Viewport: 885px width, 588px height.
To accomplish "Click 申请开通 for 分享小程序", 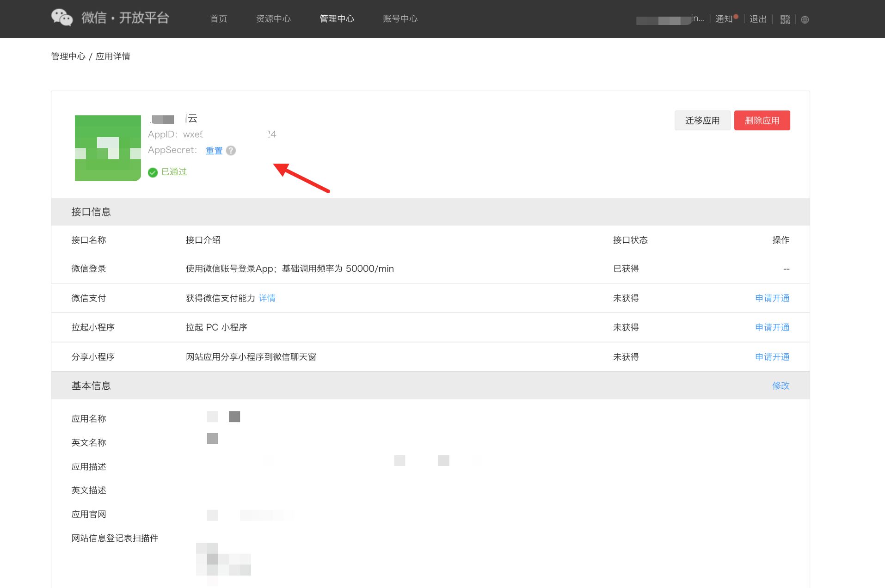I will click(x=772, y=357).
